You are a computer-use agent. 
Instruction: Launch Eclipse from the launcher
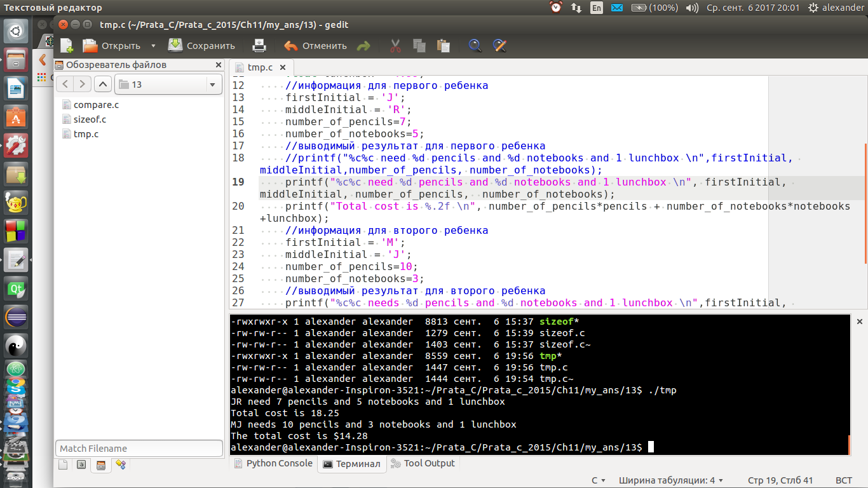click(x=16, y=316)
